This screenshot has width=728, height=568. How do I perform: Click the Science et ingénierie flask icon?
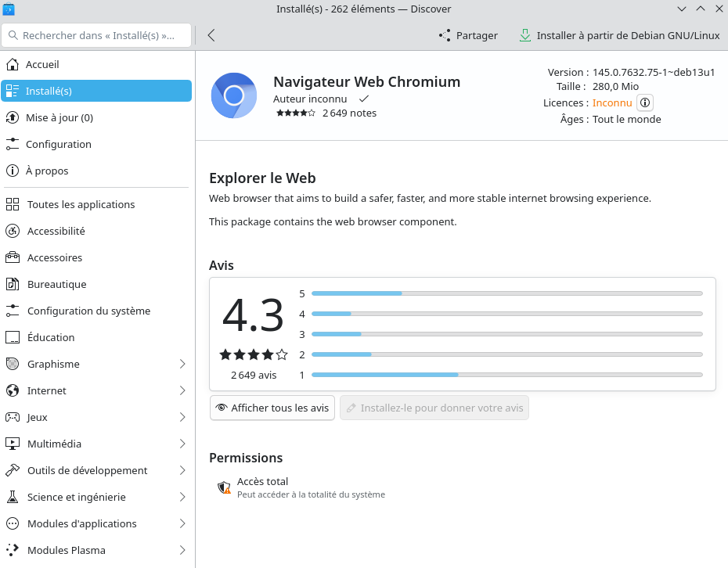[13, 497]
